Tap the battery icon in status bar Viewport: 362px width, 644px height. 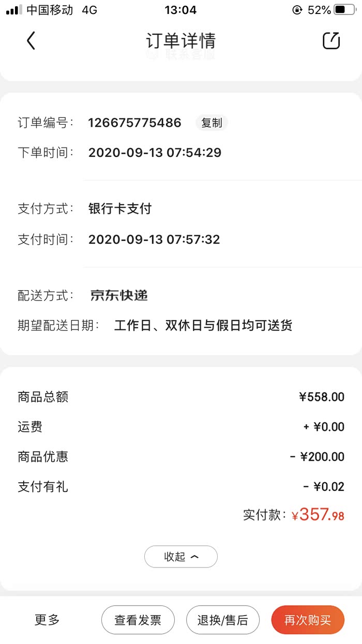click(345, 10)
